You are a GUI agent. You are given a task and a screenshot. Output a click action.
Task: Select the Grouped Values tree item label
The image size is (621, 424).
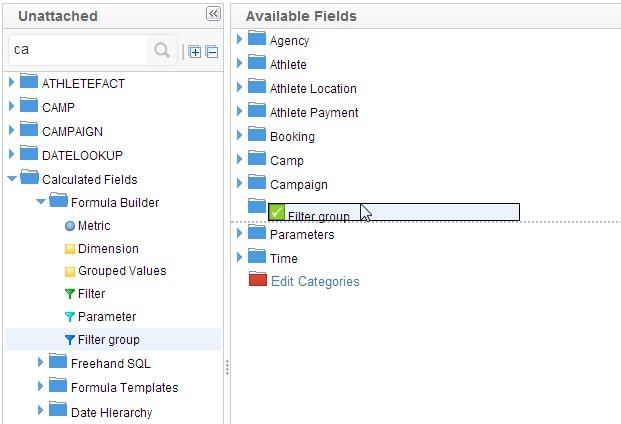click(122, 271)
